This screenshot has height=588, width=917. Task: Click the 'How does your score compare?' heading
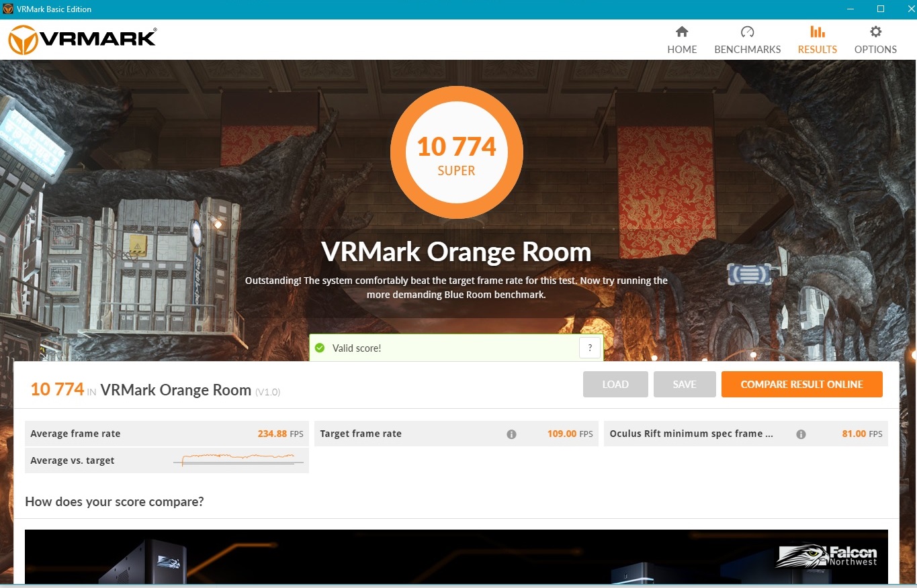[x=114, y=501]
